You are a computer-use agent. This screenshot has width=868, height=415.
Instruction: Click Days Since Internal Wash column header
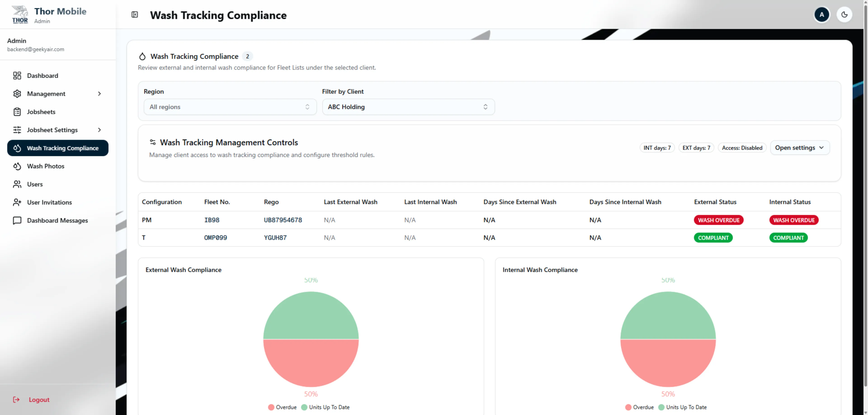[625, 202]
